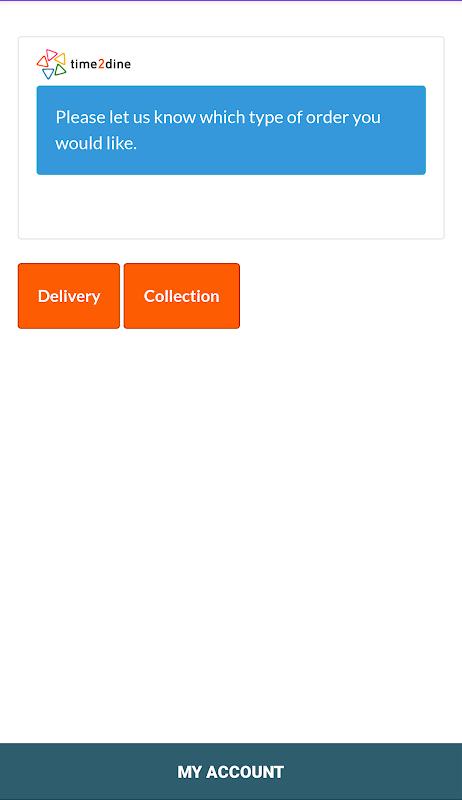Click the dark teal footer bar

tap(231, 771)
